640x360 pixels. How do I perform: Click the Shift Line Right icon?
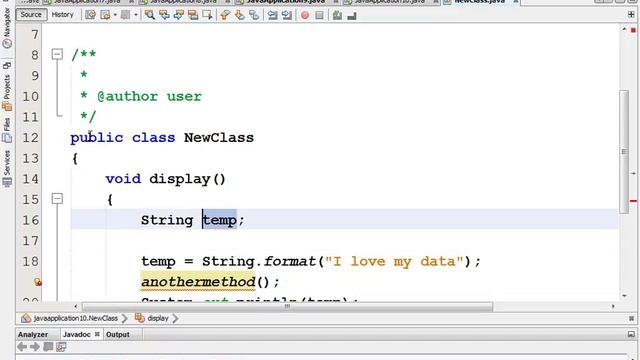click(x=287, y=16)
